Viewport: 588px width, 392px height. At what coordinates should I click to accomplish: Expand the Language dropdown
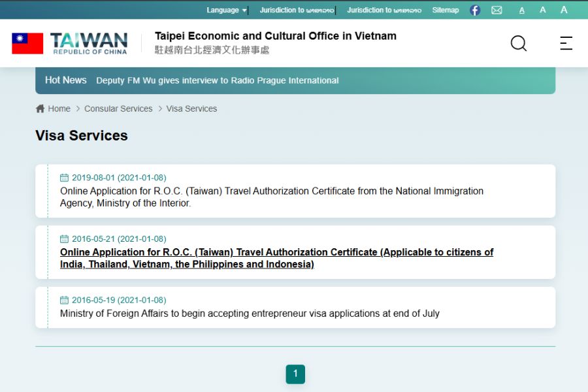pyautogui.click(x=226, y=10)
